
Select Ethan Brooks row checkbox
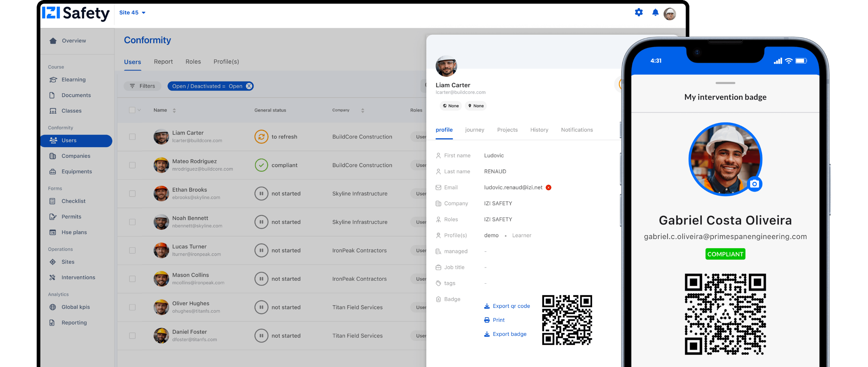(132, 194)
